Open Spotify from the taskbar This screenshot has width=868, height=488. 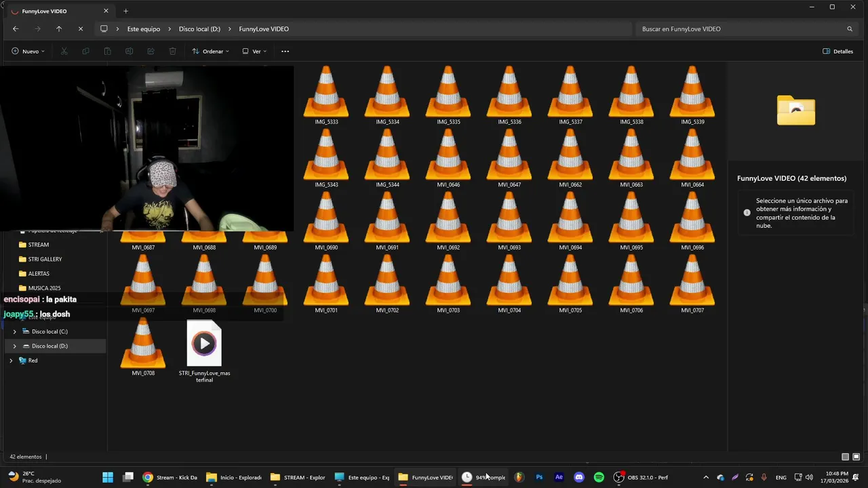(599, 477)
